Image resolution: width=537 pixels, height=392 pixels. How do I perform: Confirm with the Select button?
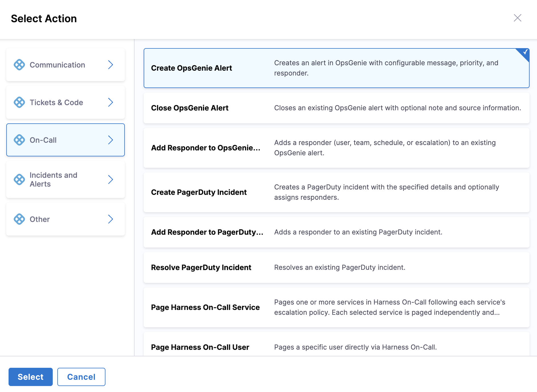(x=30, y=377)
